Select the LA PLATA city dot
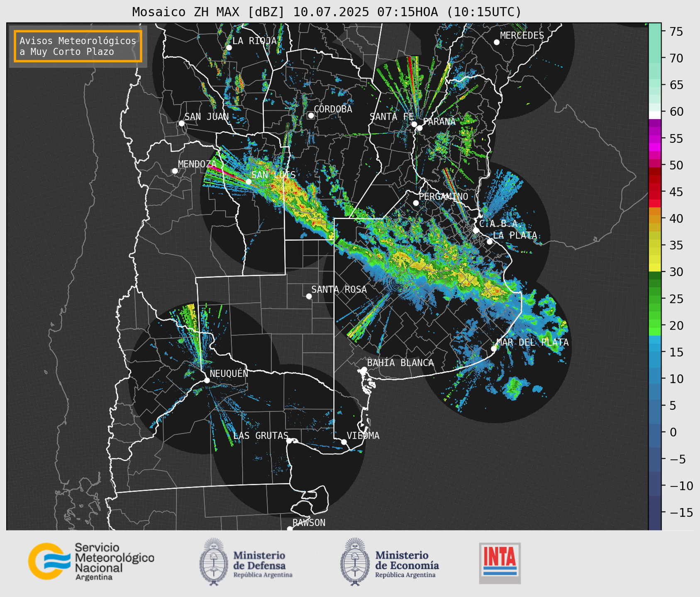Viewport: 700px width, 597px height. [x=490, y=242]
